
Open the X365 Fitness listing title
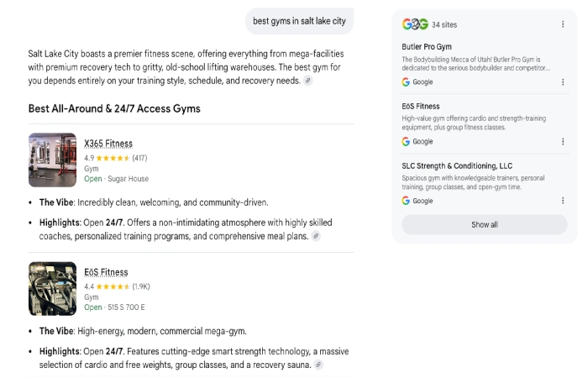pyautogui.click(x=108, y=144)
